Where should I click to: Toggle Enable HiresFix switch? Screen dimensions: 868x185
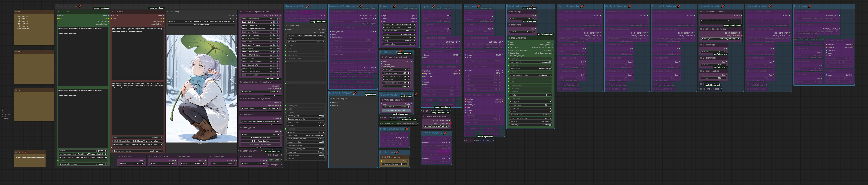point(274,42)
